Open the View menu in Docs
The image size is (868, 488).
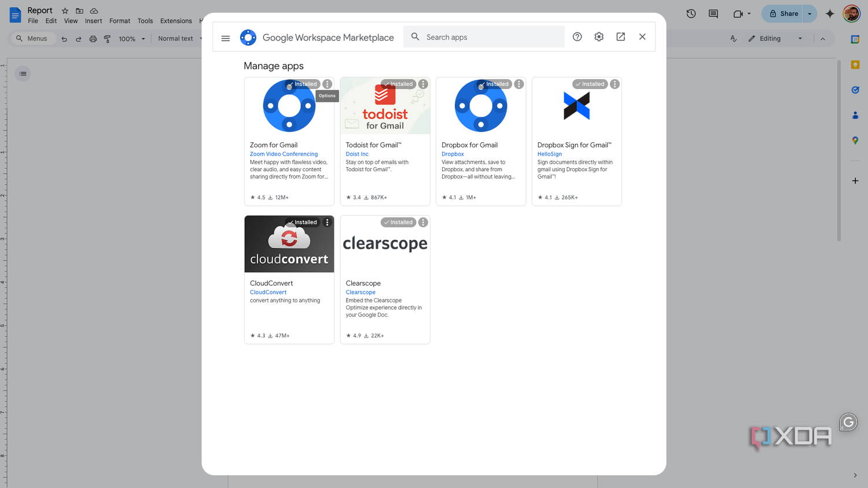(x=71, y=21)
